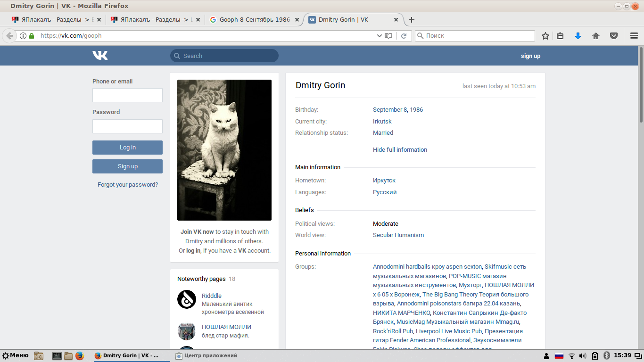644x362 pixels.
Task: Open the 15:39 clock in the panel
Action: point(623,355)
